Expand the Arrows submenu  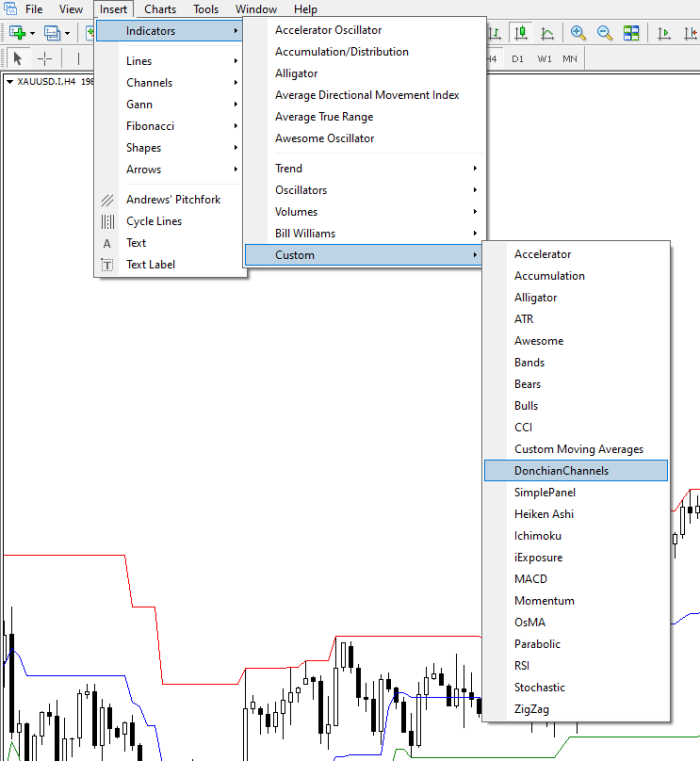coord(169,169)
